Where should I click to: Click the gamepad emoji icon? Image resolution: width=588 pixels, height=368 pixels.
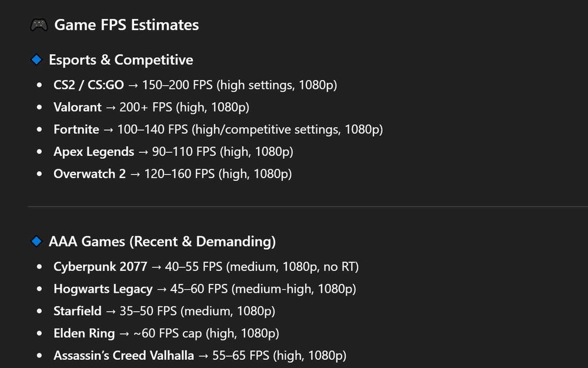point(39,25)
